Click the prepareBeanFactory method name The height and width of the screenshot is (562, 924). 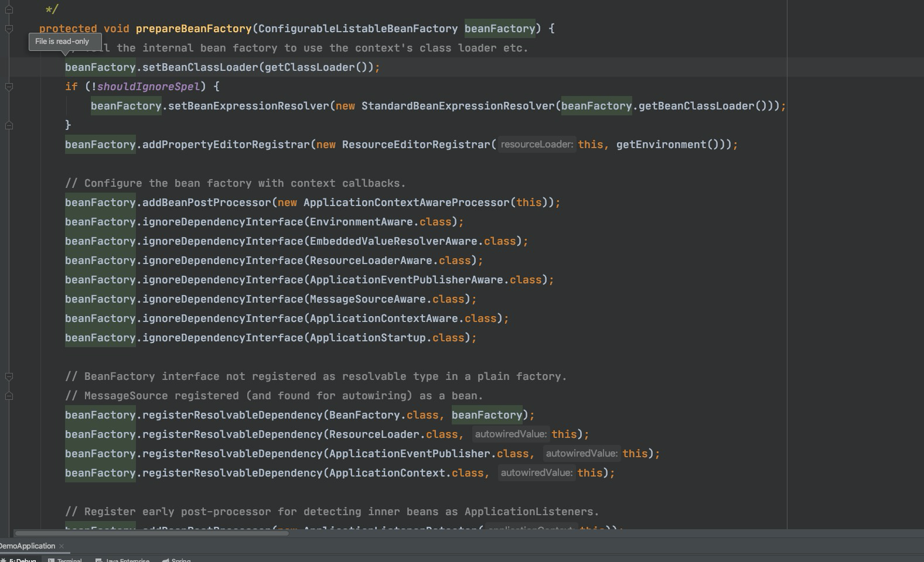193,29
